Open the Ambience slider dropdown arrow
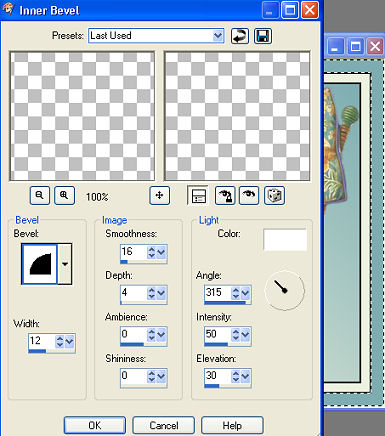 161,335
